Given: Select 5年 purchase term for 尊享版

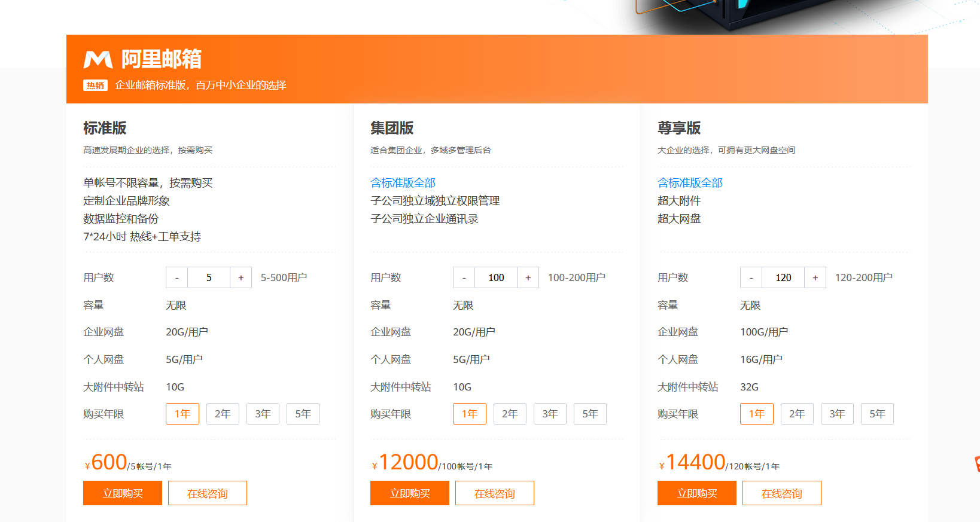Looking at the screenshot, I should pyautogui.click(x=877, y=414).
